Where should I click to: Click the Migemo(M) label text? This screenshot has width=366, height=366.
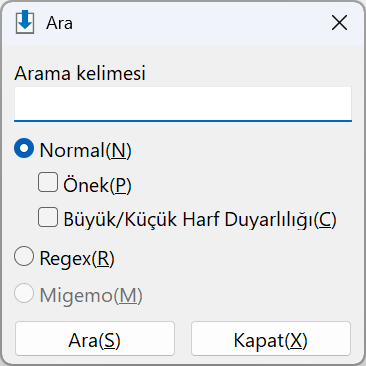point(91,296)
